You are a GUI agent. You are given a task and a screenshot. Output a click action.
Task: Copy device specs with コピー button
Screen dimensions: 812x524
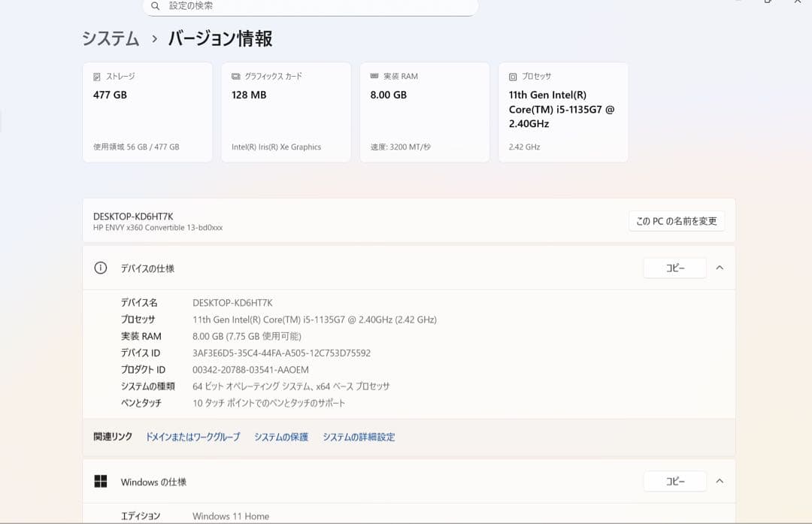pos(674,268)
